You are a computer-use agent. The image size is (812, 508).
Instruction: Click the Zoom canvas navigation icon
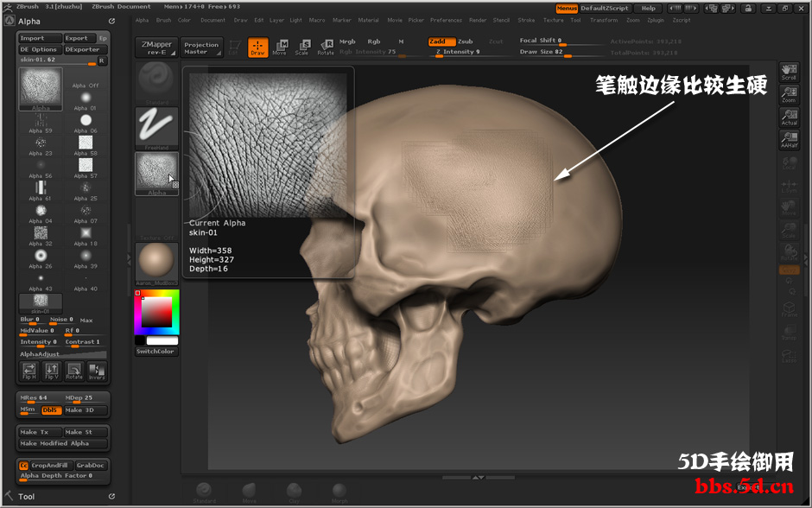pyautogui.click(x=789, y=95)
